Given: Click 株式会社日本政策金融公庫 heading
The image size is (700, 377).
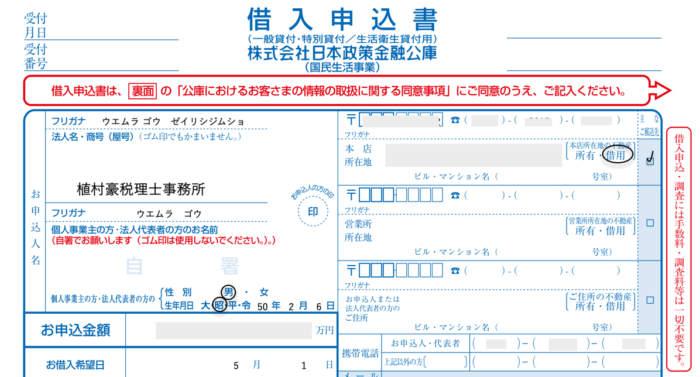Looking at the screenshot, I should point(342,53).
